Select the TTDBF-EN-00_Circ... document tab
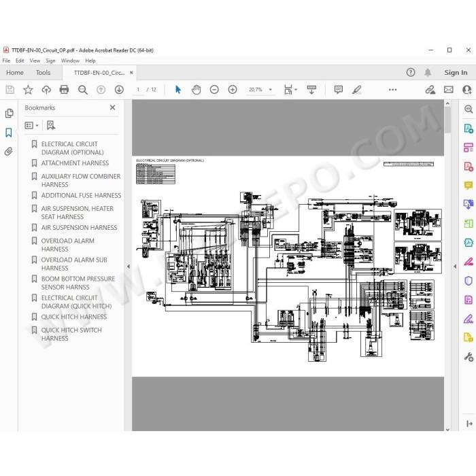476x476 pixels. tap(99, 73)
